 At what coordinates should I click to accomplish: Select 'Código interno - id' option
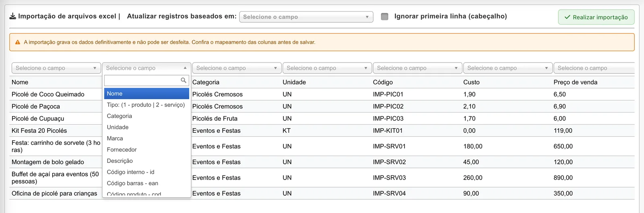(147, 172)
